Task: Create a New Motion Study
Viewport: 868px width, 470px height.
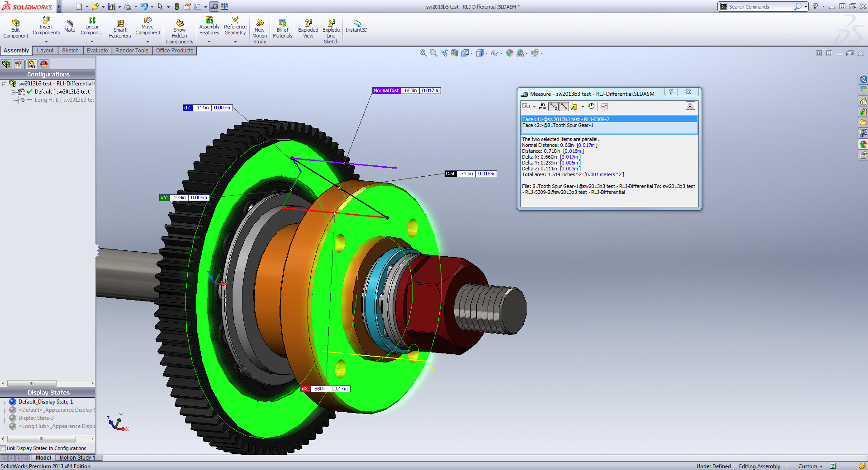Action: (260, 31)
